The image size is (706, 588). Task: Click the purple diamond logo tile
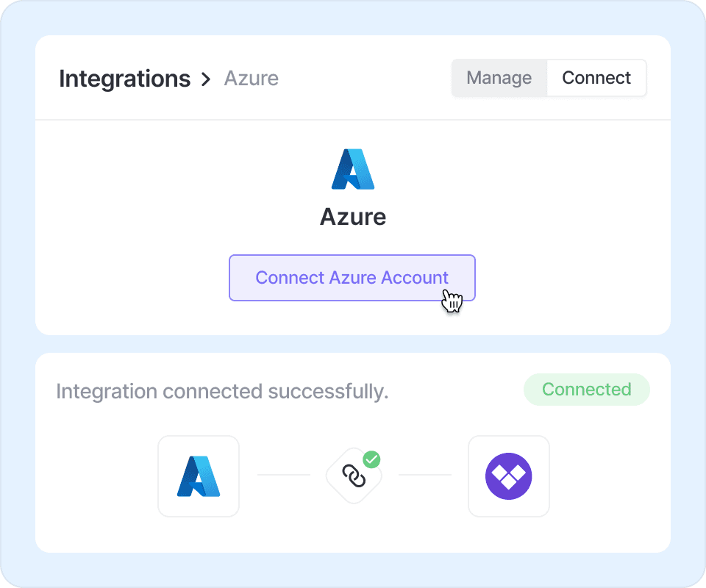click(509, 476)
